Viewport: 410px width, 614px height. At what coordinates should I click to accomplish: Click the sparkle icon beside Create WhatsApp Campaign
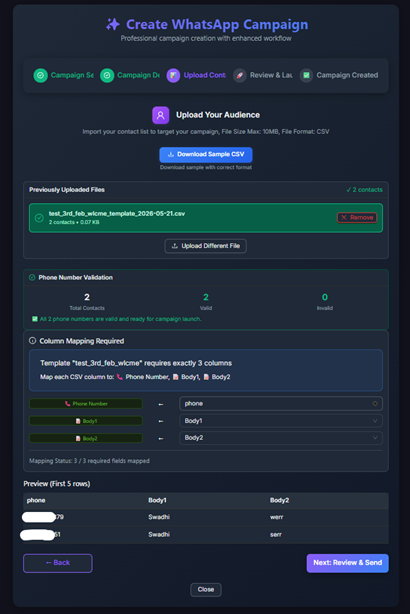coord(113,24)
